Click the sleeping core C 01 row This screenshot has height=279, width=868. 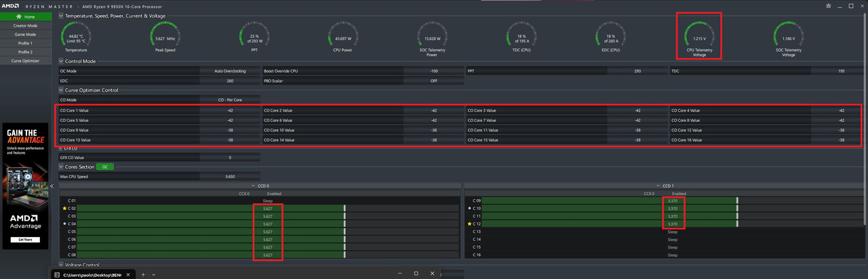click(x=260, y=201)
